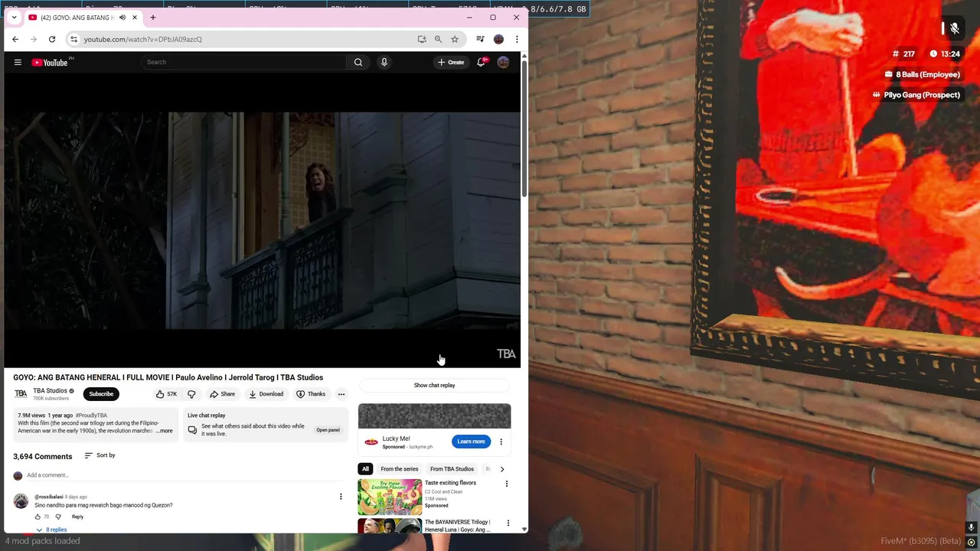Open Chrome media controls icon
This screenshot has height=551, width=980.
[480, 39]
